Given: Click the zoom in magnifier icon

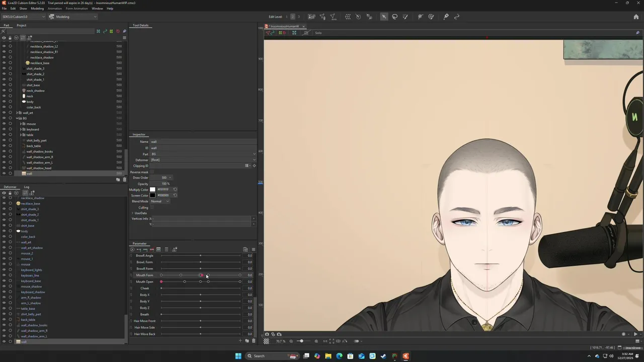Looking at the screenshot, I should (316, 341).
